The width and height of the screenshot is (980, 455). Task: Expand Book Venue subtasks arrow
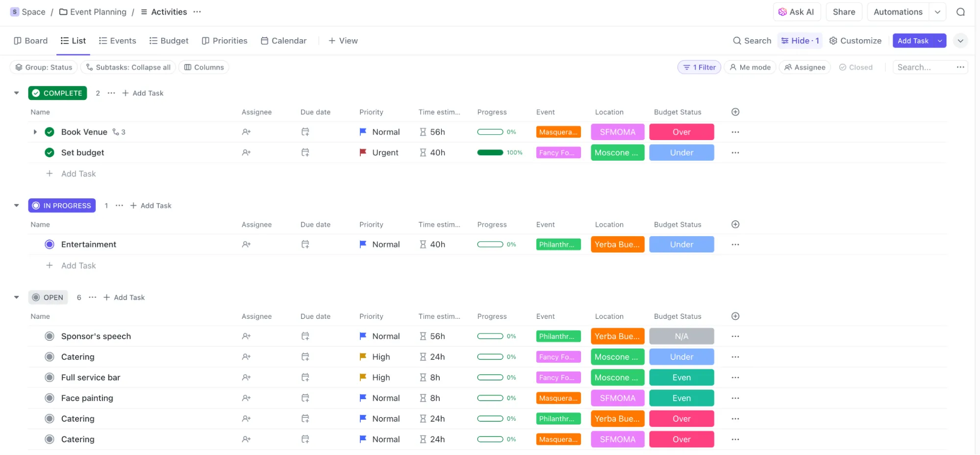coord(35,132)
